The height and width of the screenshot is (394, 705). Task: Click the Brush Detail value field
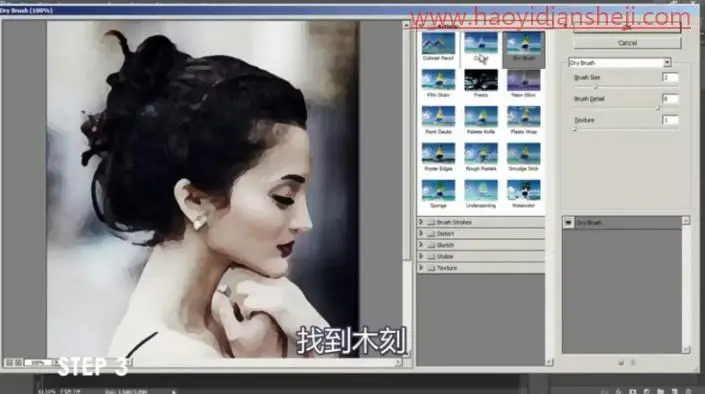[670, 98]
